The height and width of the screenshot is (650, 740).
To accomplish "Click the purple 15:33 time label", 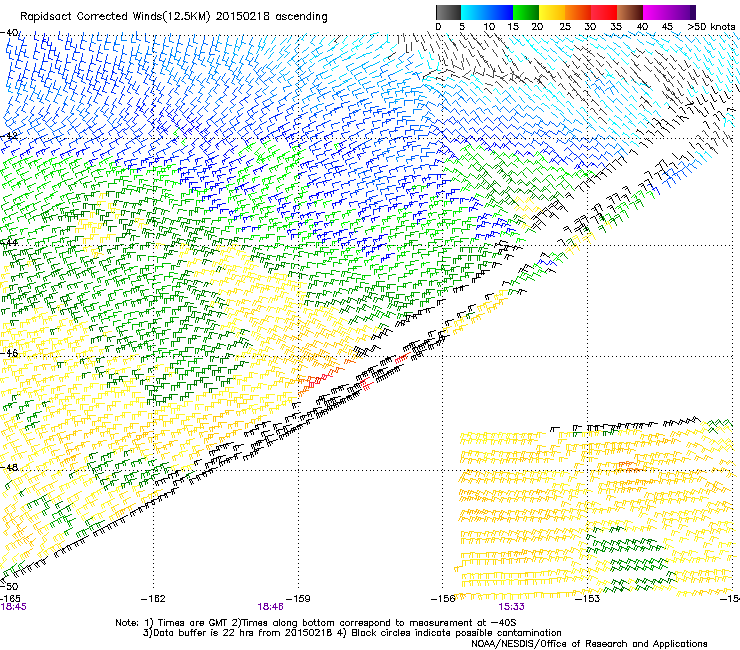I will (512, 607).
